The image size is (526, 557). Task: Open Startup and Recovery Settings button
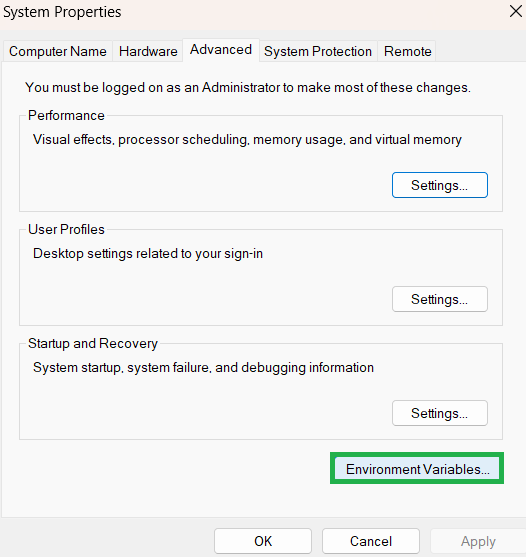440,413
